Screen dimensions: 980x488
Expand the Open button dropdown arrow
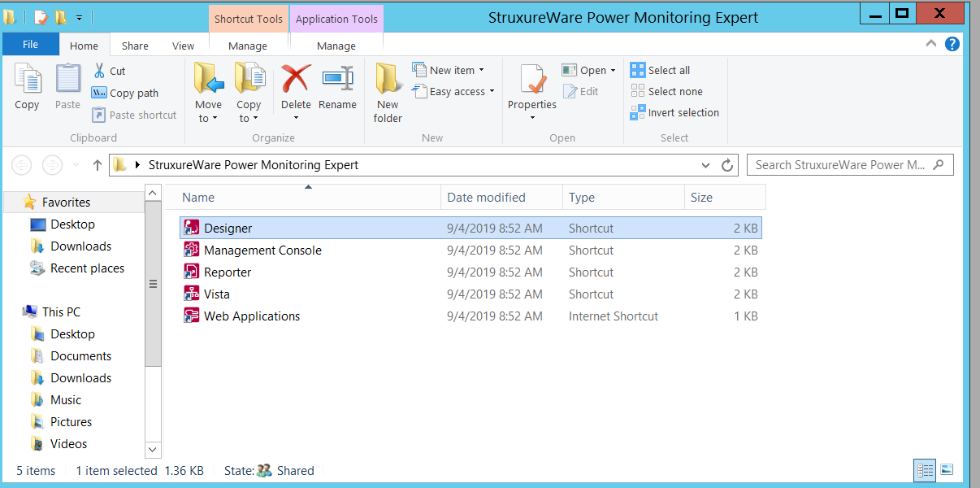pos(613,71)
